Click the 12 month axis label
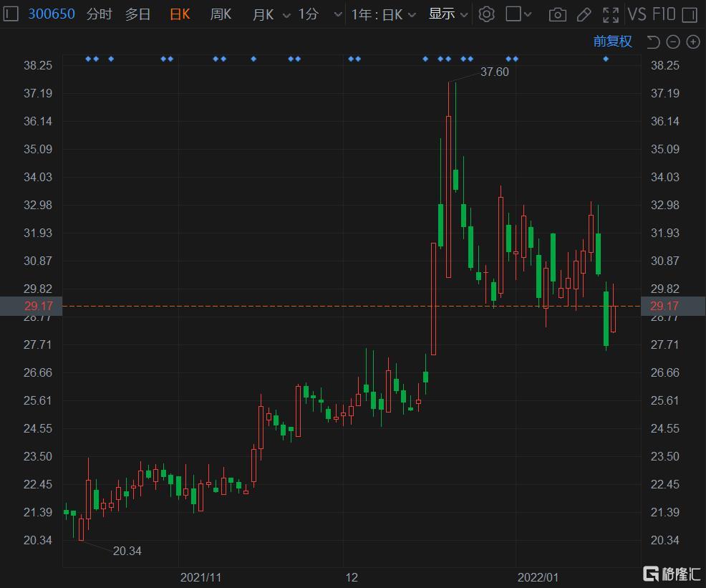The image size is (706, 588). 352,577
